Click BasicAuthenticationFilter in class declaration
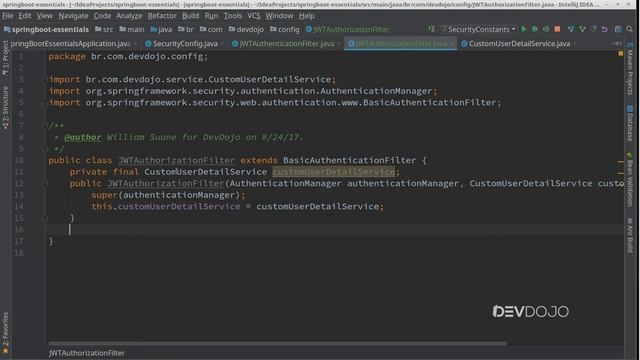The width and height of the screenshot is (640, 360). tap(349, 160)
